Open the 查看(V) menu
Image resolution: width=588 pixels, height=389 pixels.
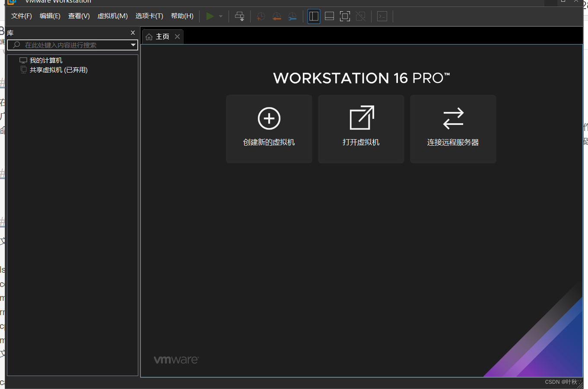[x=79, y=16]
